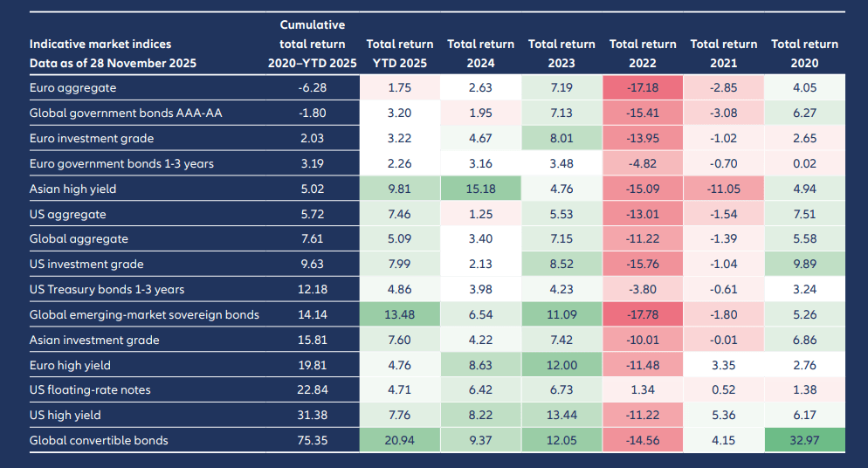Select the 'US Treasury bonds 1-3 years' label
This screenshot has width=868, height=468.
tap(107, 290)
